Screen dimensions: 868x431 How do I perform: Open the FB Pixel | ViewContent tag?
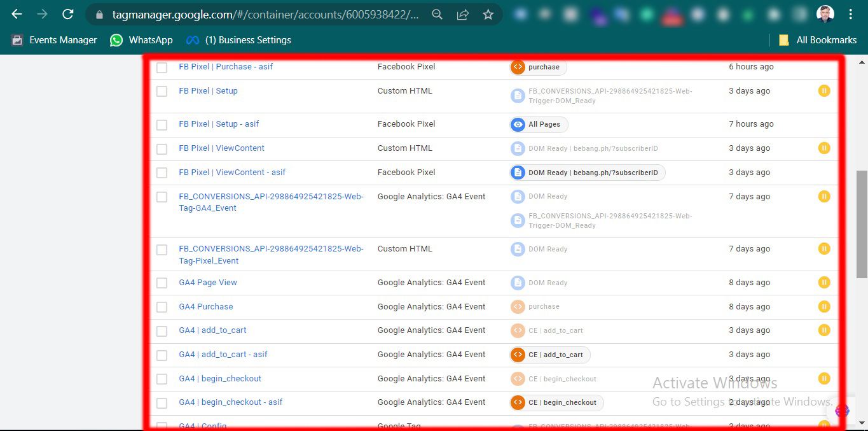221,148
